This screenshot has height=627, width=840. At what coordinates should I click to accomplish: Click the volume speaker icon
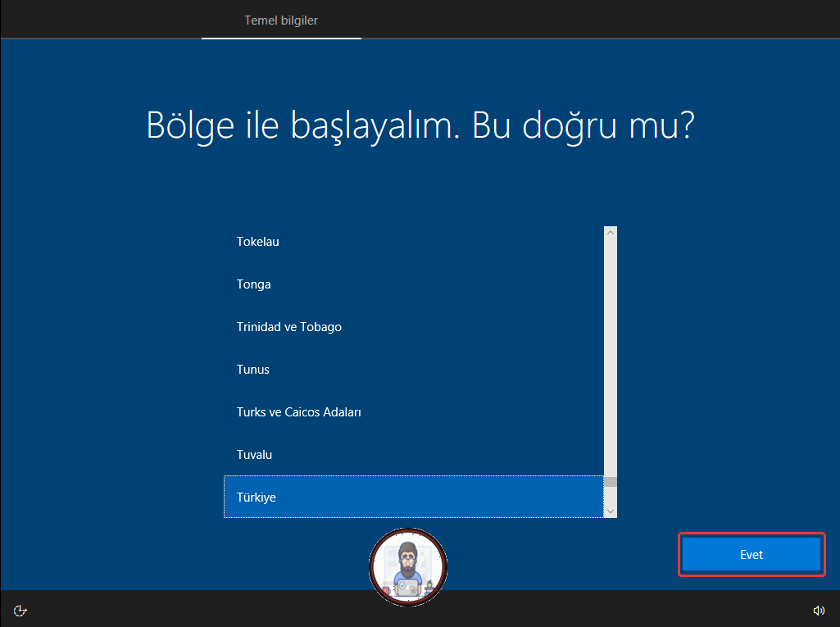coord(819,611)
